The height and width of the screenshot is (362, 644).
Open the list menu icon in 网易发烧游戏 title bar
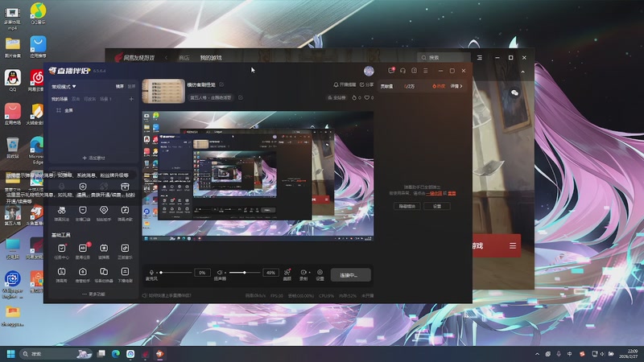[x=479, y=58]
